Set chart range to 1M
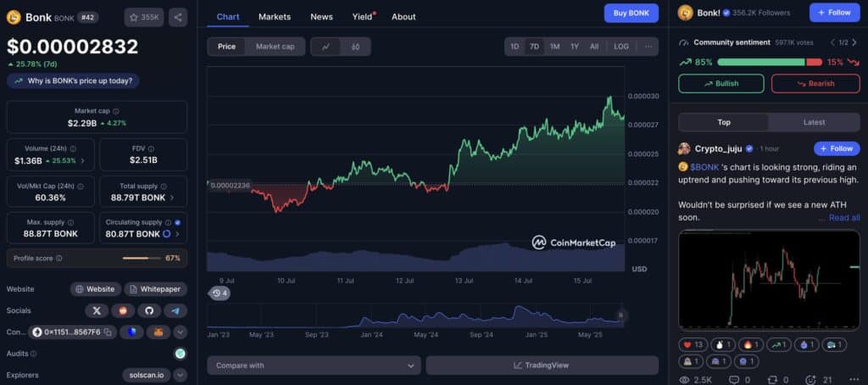 pos(554,47)
